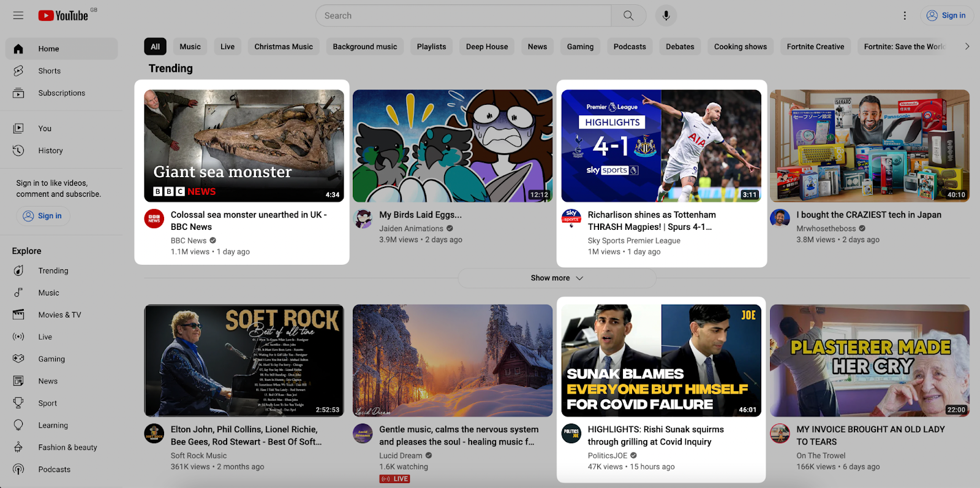Open Richarlison shines as Tottenham title

pyautogui.click(x=652, y=221)
